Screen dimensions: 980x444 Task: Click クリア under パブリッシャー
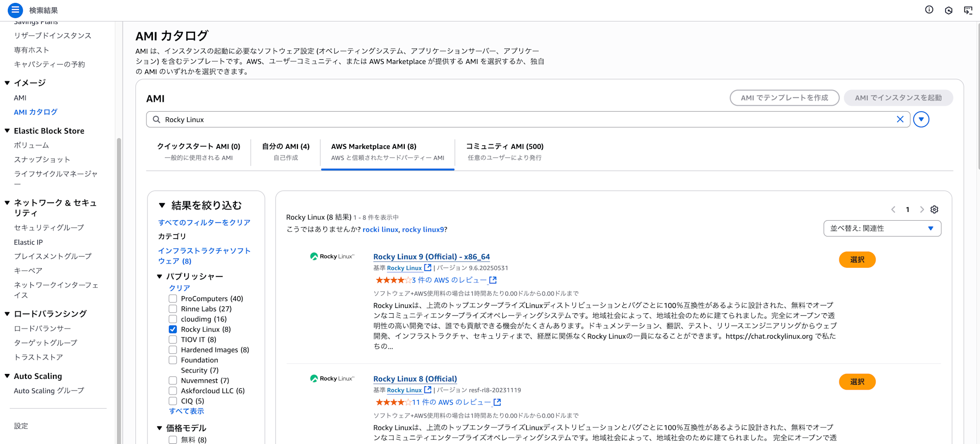[x=179, y=288]
